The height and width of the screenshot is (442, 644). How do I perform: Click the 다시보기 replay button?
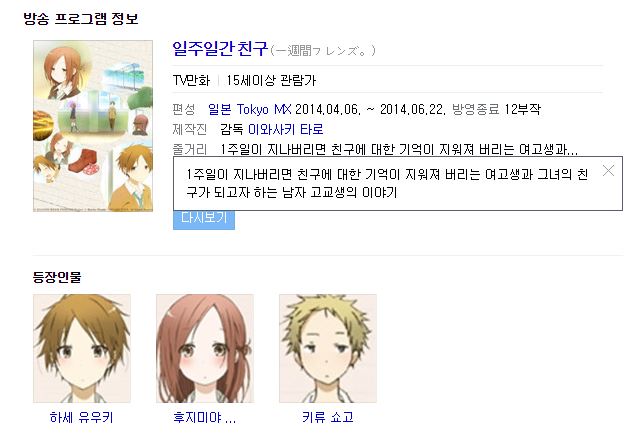tap(204, 220)
